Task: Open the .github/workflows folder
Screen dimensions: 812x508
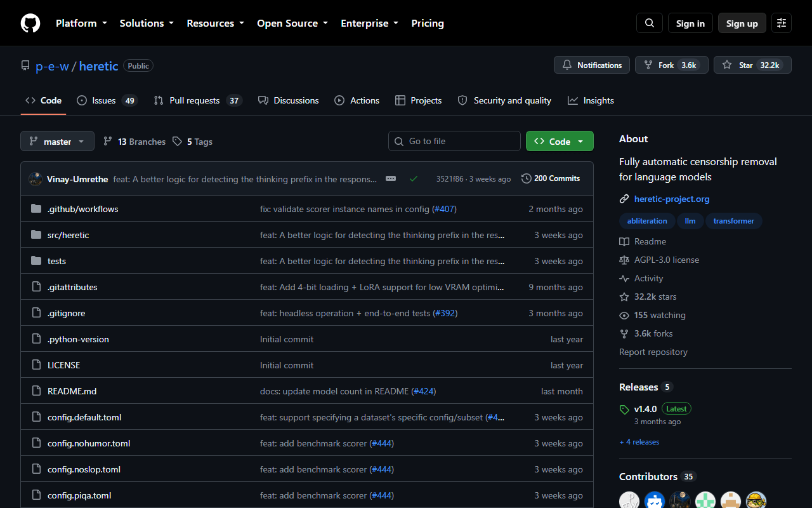Action: pyautogui.click(x=83, y=209)
